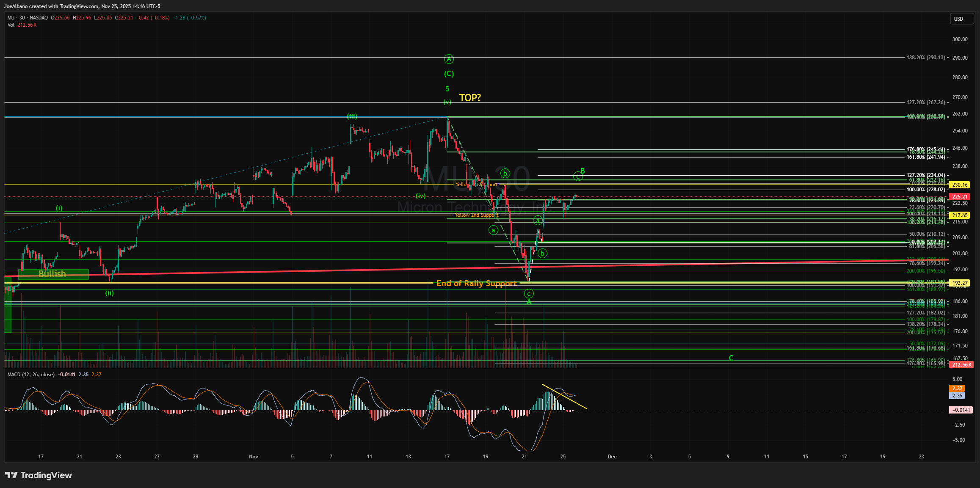The width and height of the screenshot is (980, 488).
Task: Click the circled A wave label at the top
Action: coord(449,59)
